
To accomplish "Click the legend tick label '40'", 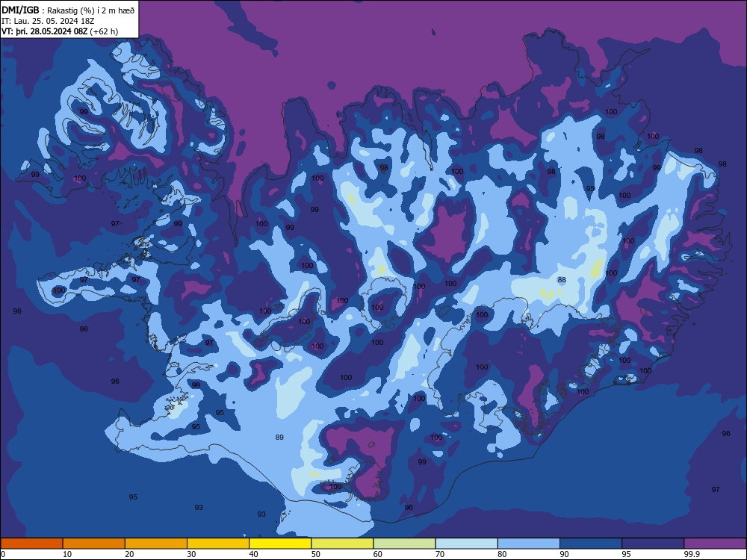I will click(x=253, y=554).
